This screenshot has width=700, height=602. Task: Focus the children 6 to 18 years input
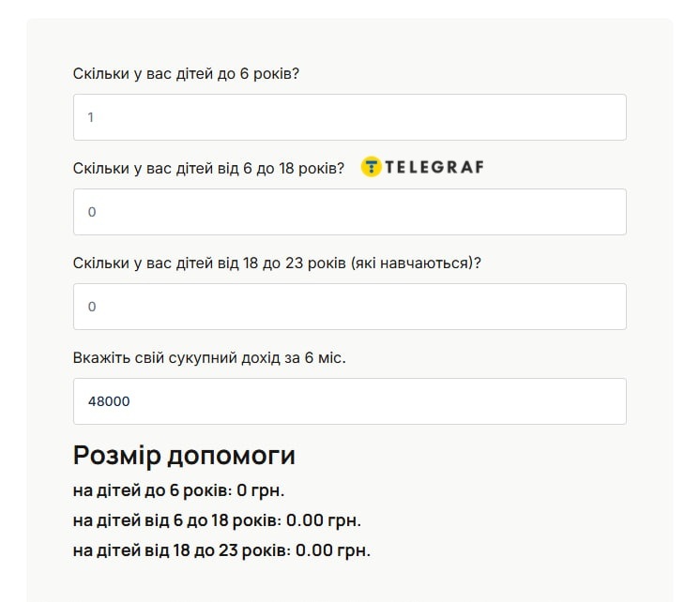tap(349, 212)
